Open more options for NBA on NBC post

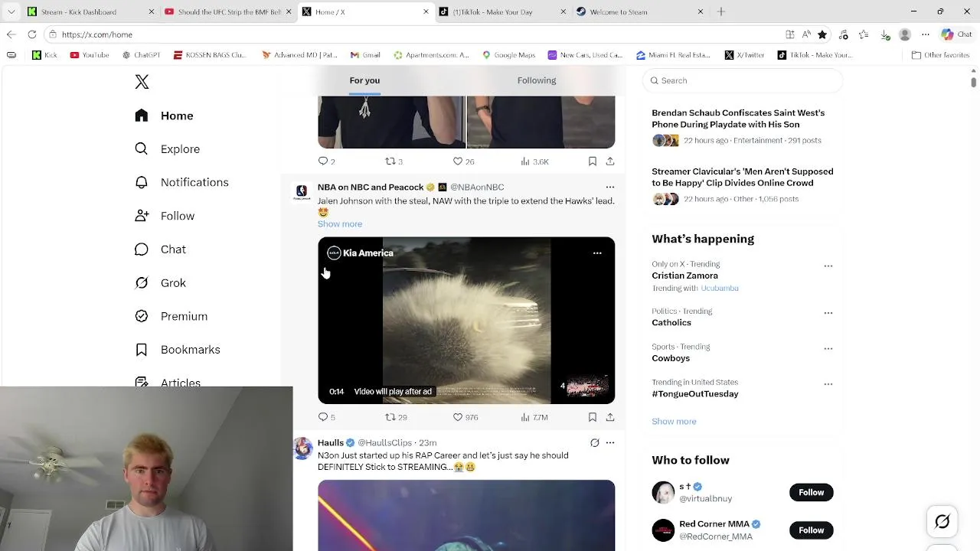pyautogui.click(x=610, y=187)
